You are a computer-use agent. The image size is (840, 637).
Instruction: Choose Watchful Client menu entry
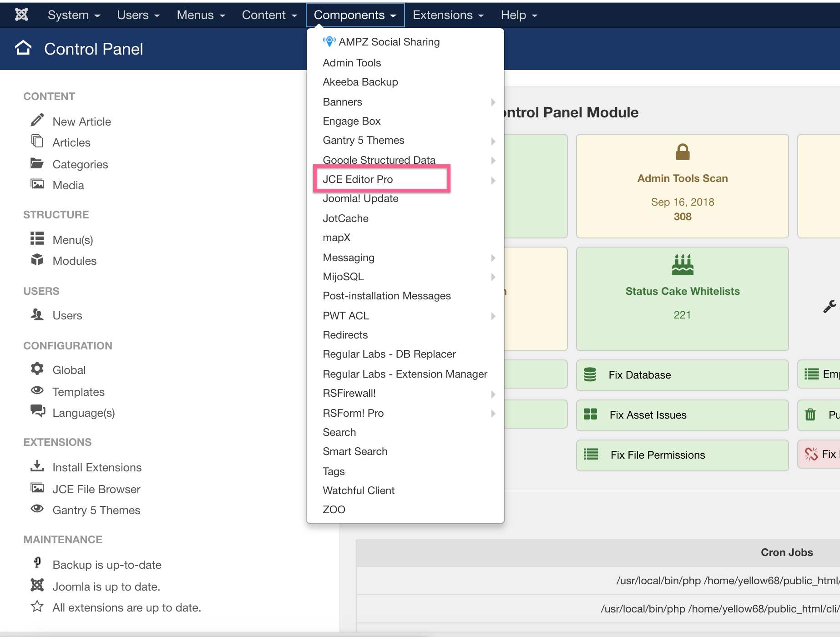(359, 490)
